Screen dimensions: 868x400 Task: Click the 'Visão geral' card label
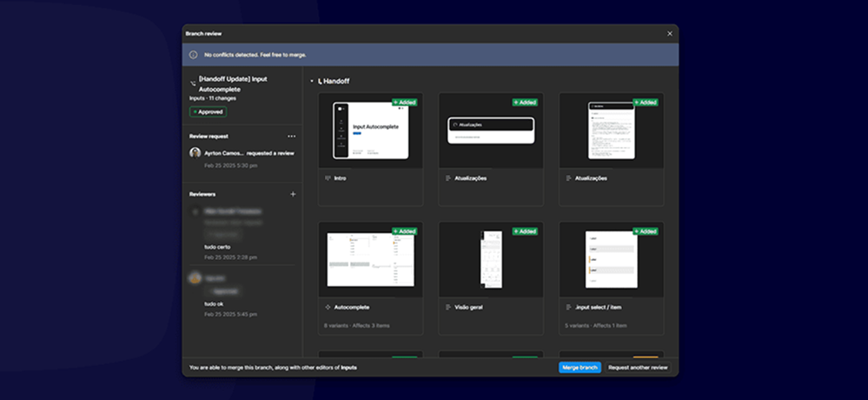point(468,307)
